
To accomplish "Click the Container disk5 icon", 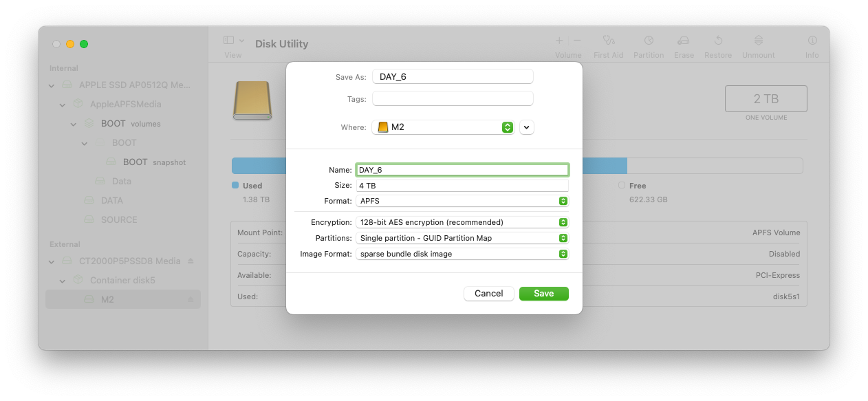I will (78, 281).
